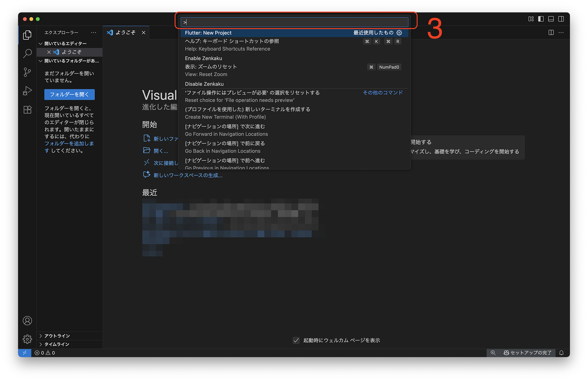Choose View: Reset Zoom command
Screen dimensions: 588x381
[294, 70]
